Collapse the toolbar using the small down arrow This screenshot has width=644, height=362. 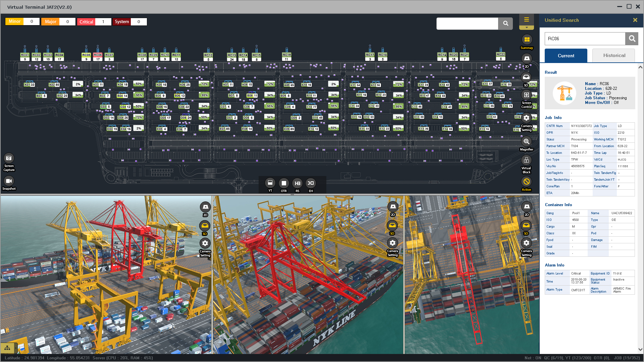(x=526, y=27)
